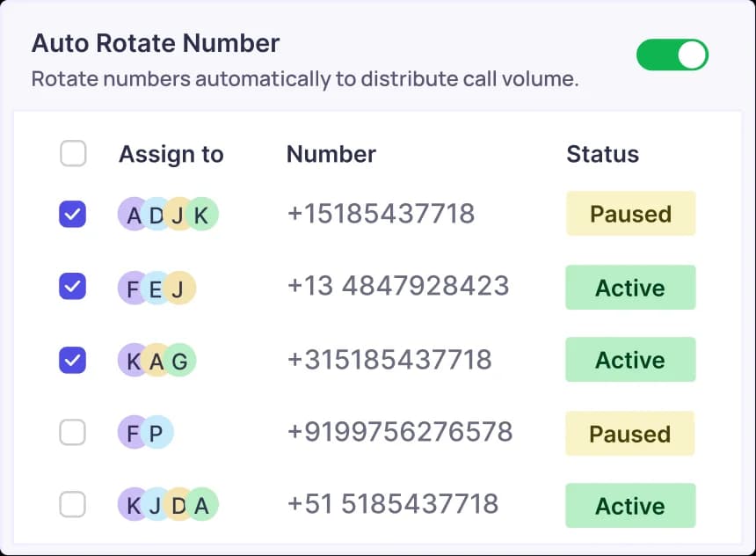Select avatar K next to +15185437718
The width and height of the screenshot is (756, 556).
click(202, 214)
